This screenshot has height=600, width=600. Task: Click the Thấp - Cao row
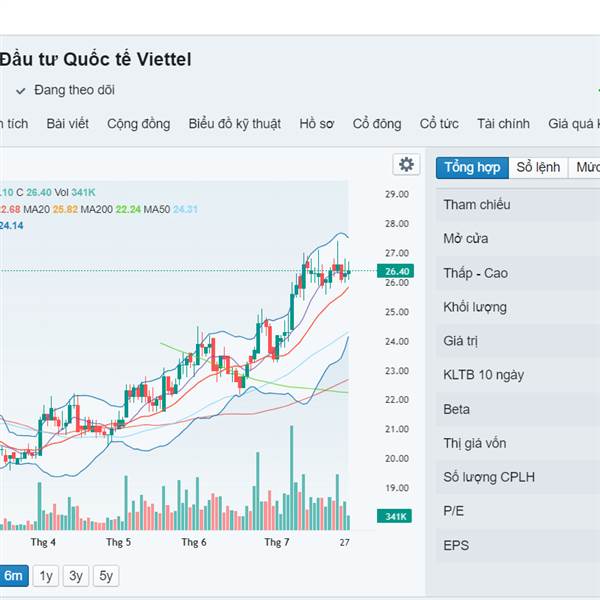(518, 273)
